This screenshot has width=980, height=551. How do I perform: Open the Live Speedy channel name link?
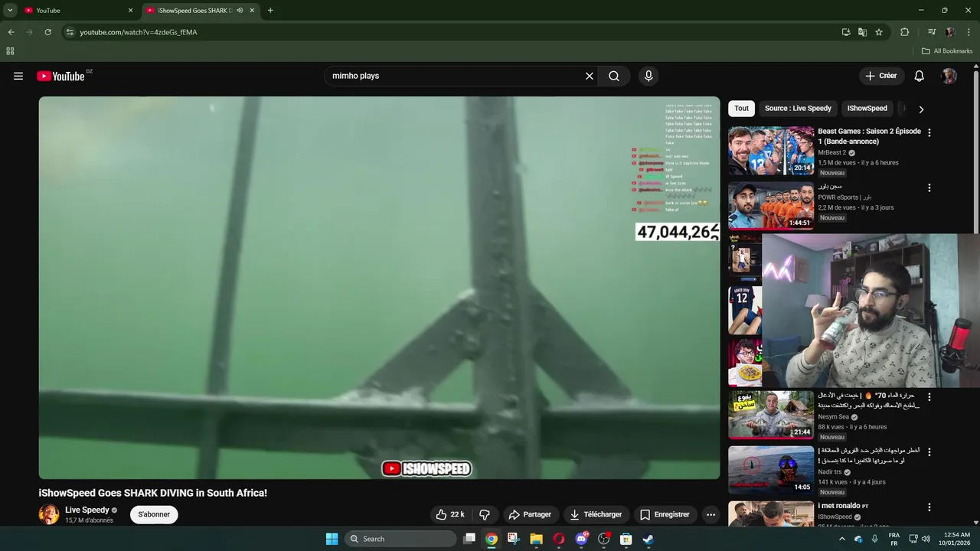[87, 510]
